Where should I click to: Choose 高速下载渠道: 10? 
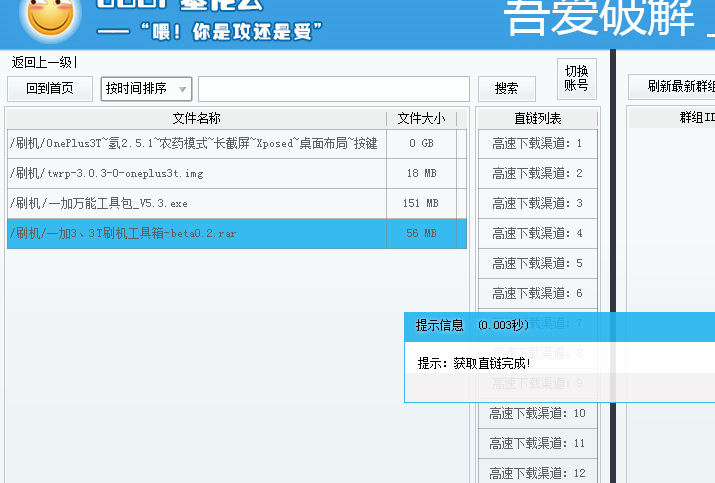tap(538, 414)
